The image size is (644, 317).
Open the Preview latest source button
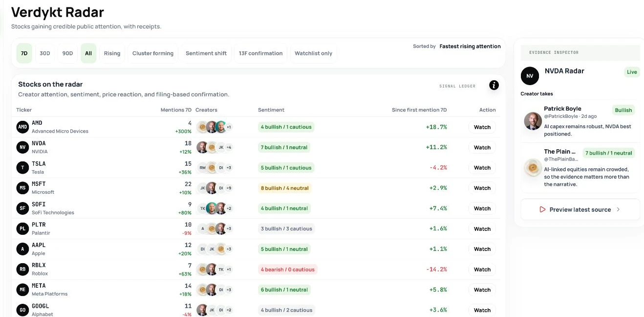pyautogui.click(x=580, y=209)
